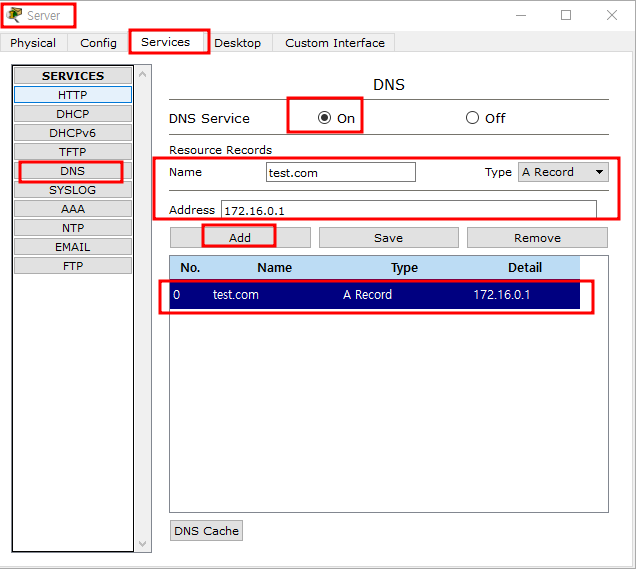638x572 pixels.
Task: Click the A Record cell in table
Action: (367, 295)
